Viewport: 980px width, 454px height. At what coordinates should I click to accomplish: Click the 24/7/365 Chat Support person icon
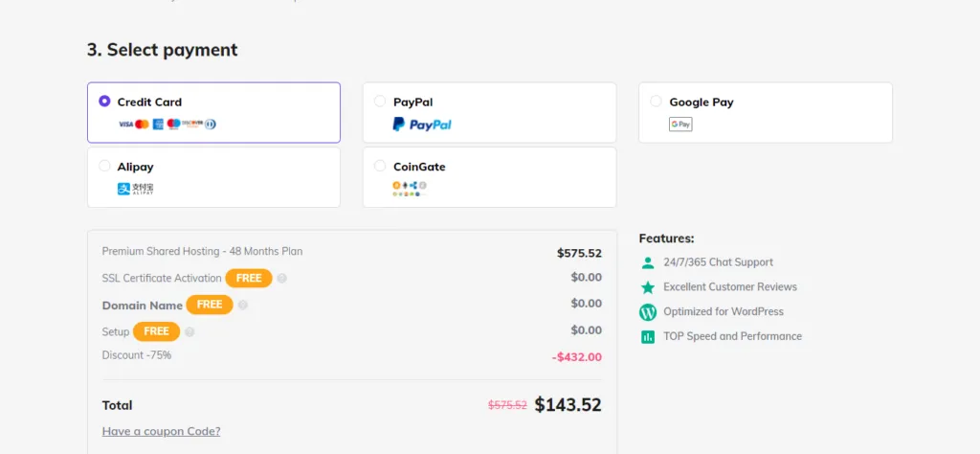pyautogui.click(x=648, y=262)
